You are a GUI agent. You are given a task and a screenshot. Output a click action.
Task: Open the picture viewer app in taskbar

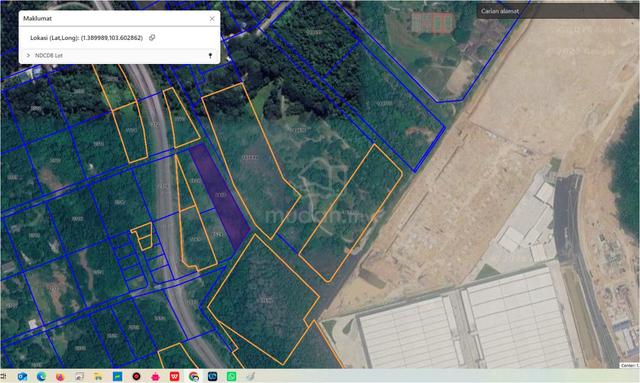[x=79, y=376]
